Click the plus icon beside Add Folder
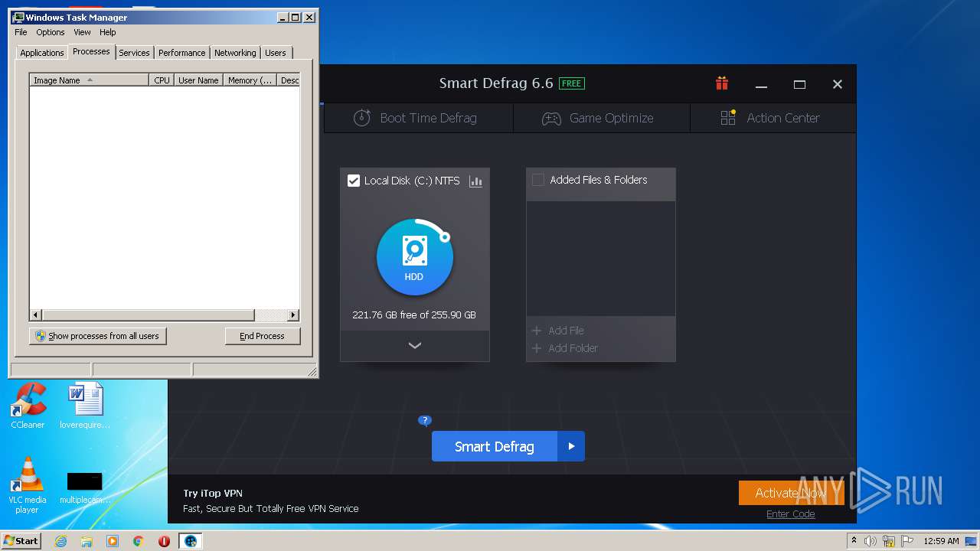980x551 pixels. [537, 348]
